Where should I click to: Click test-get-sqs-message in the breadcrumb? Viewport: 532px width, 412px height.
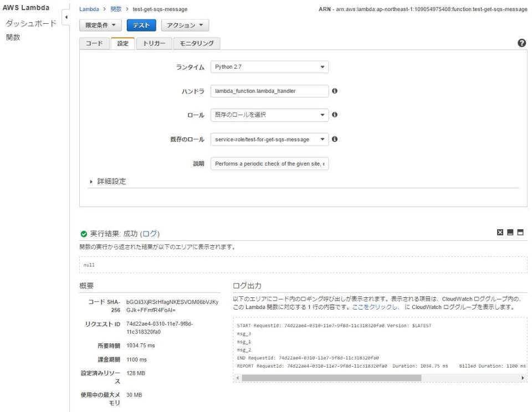pyautogui.click(x=160, y=9)
